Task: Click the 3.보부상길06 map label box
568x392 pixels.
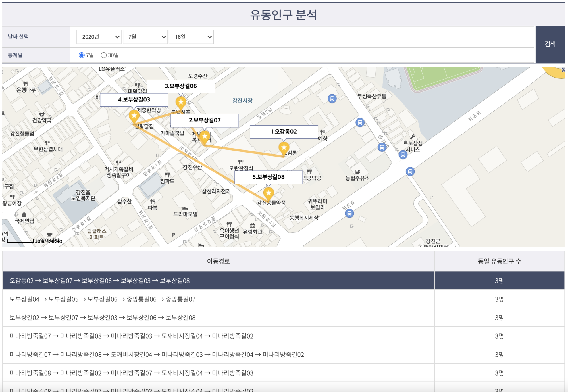Action: point(181,86)
